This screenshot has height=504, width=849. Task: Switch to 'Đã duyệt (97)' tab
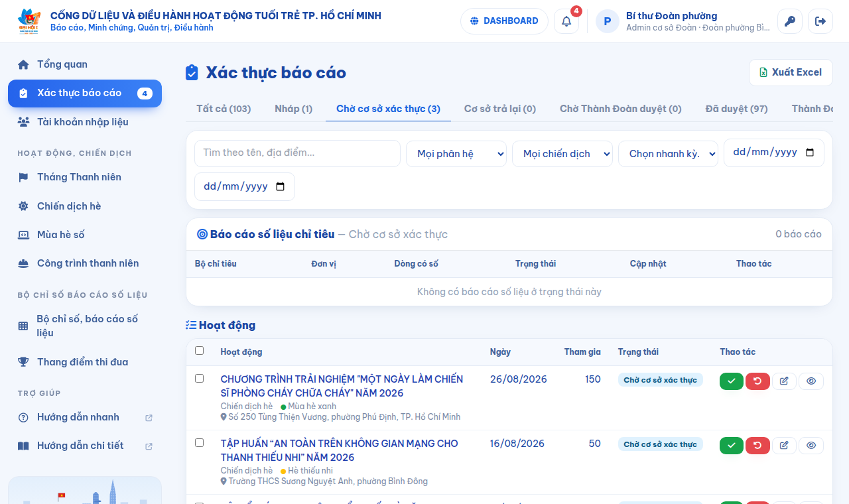tap(737, 109)
